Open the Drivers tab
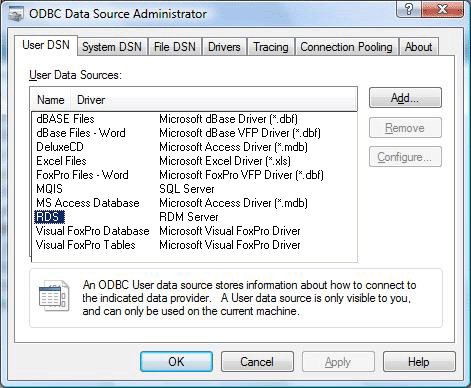Viewport: 471px width, 388px height. pyautogui.click(x=224, y=47)
